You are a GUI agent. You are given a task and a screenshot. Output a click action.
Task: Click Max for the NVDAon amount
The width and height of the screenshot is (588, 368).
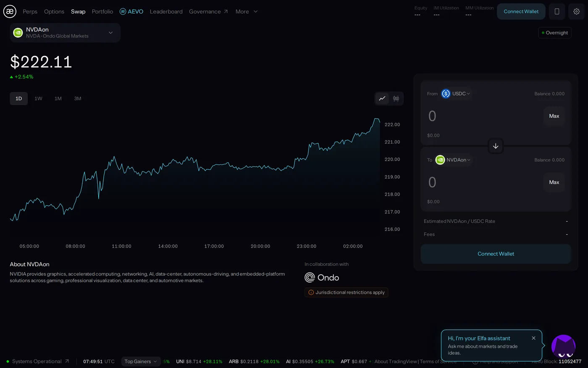(x=554, y=182)
